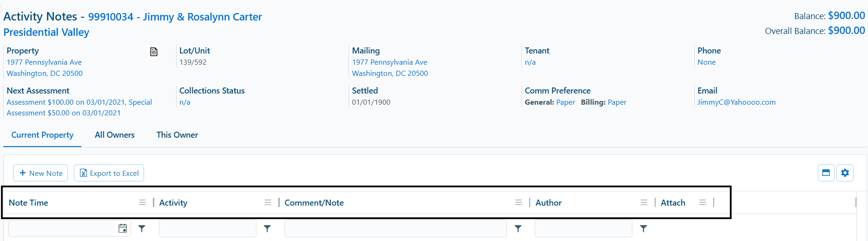The image size is (868, 241).
Task: Open Author column menu icon
Action: click(644, 202)
